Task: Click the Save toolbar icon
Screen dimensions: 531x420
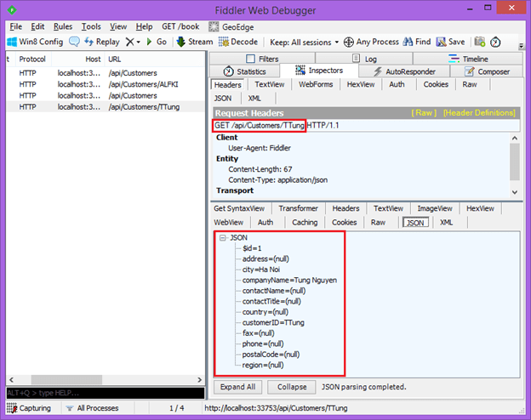Action: tap(441, 42)
